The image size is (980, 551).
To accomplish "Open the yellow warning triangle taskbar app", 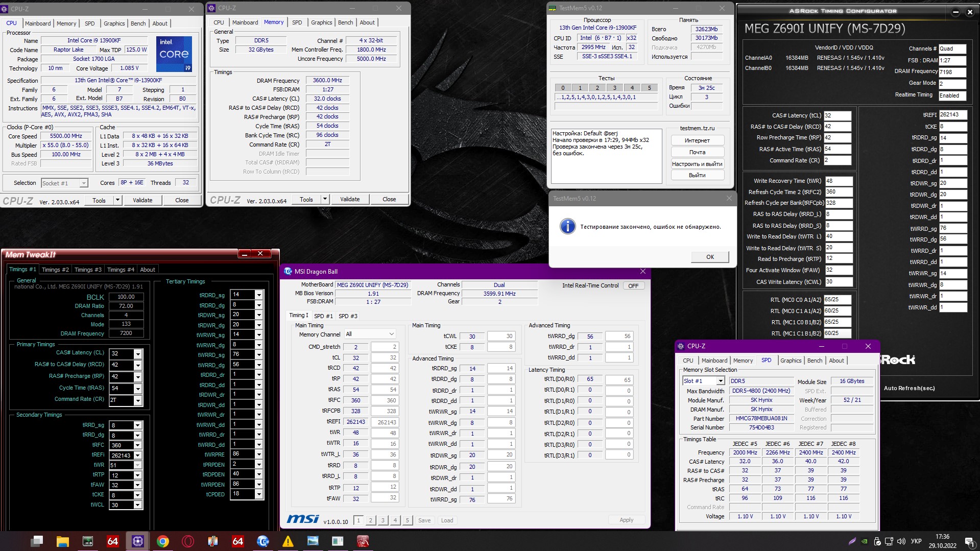I will [x=288, y=541].
